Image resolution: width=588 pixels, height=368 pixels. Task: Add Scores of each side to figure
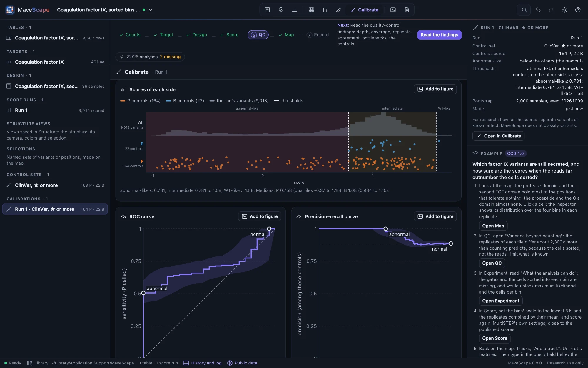(435, 89)
